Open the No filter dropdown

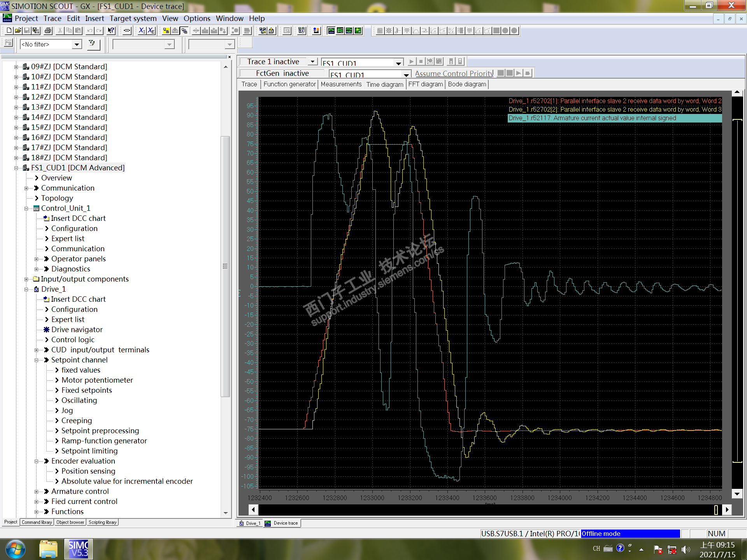coord(77,44)
